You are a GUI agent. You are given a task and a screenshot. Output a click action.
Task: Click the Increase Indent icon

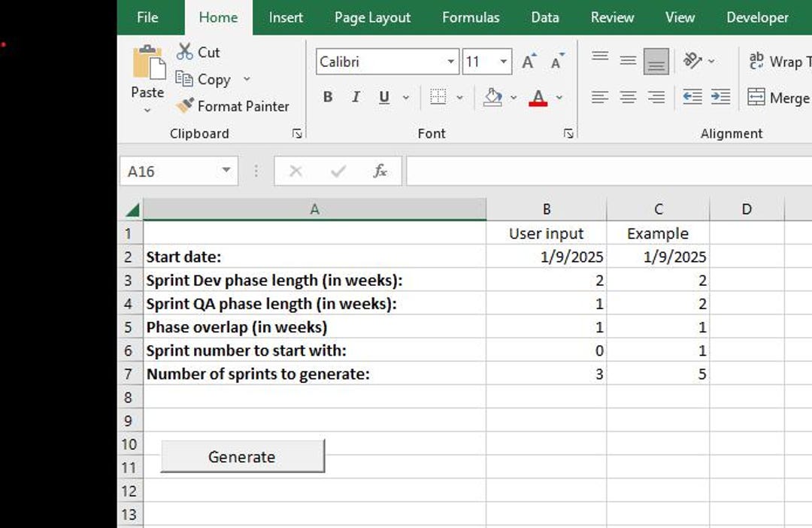(720, 97)
